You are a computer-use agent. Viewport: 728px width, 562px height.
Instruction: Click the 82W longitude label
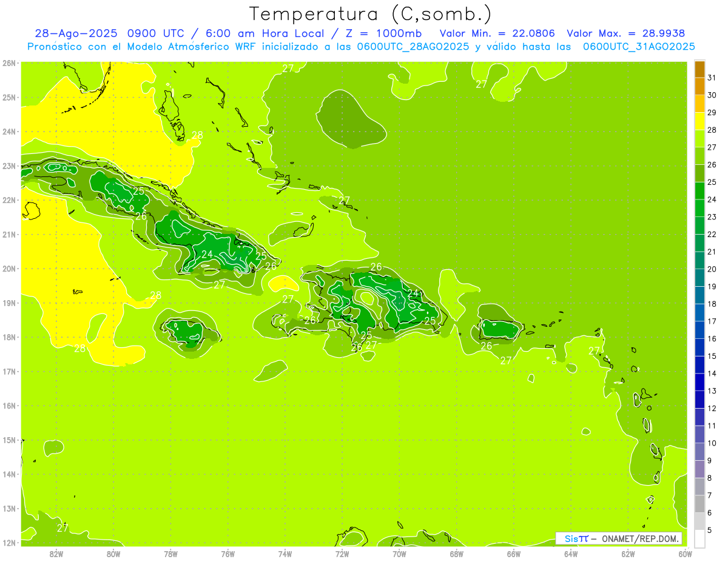56,554
